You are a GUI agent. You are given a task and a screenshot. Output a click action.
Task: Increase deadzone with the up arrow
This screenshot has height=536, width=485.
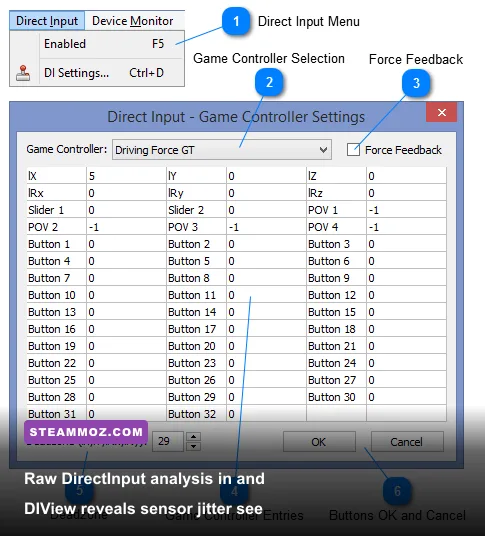coord(193,437)
